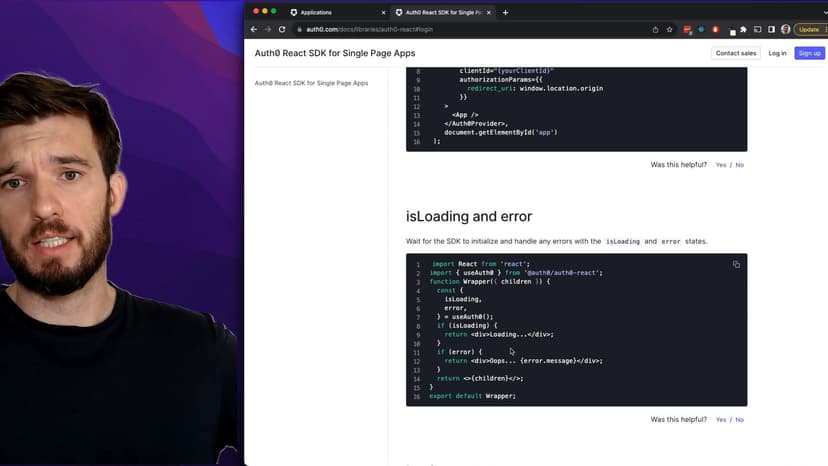Copy the isLoading code snippet

click(736, 264)
